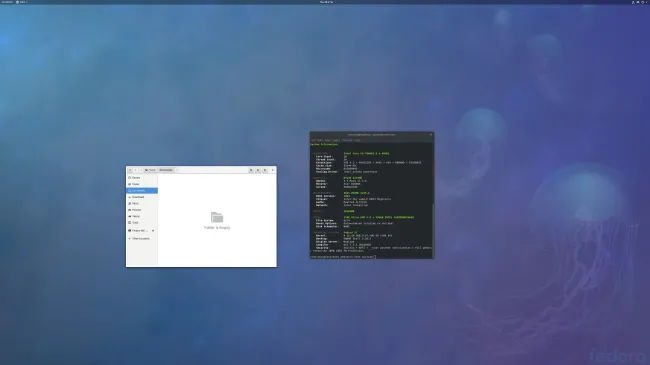Open the clock calendar in the top bar
This screenshot has width=650, height=365.
tap(327, 2)
